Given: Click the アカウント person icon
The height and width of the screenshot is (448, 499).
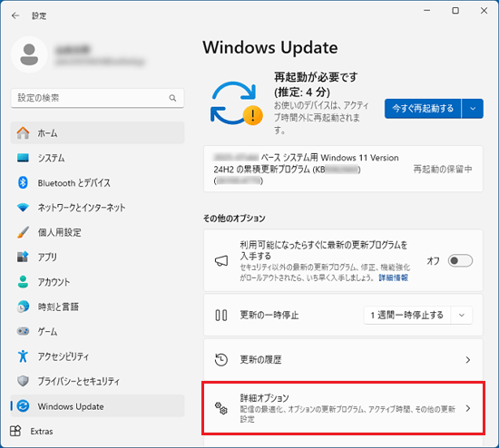Looking at the screenshot, I should 23,282.
